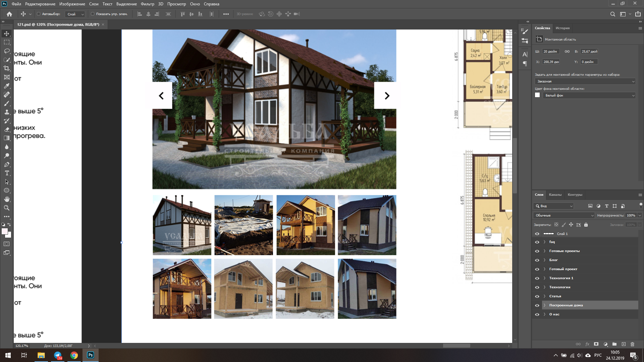The width and height of the screenshot is (644, 362).
Task: Open the search icon in options bar
Action: coord(612,14)
